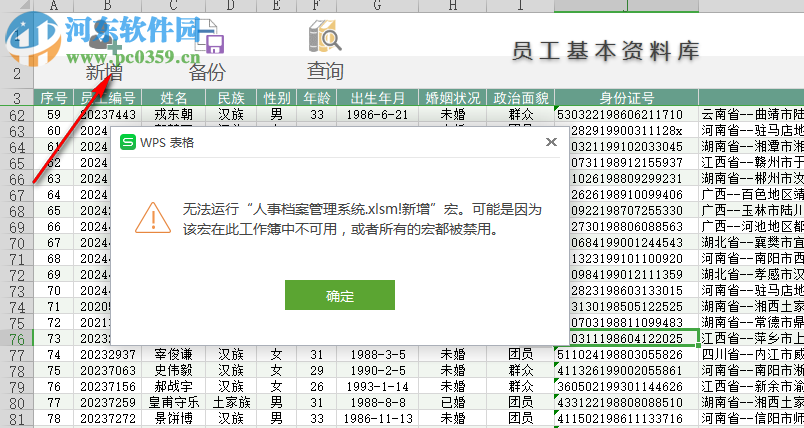Close the WPS 表格 dialog
Viewport: 804px width, 428px height.
tap(551, 142)
